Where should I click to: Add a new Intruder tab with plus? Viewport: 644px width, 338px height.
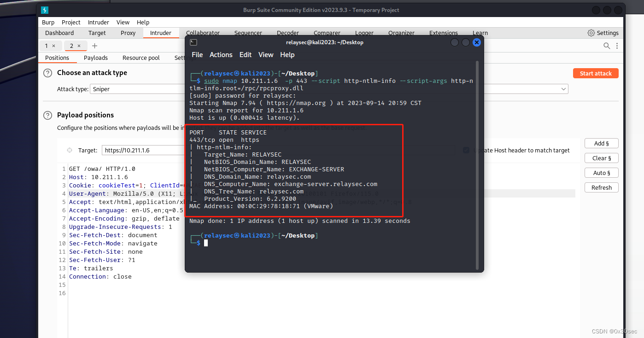pos(94,46)
